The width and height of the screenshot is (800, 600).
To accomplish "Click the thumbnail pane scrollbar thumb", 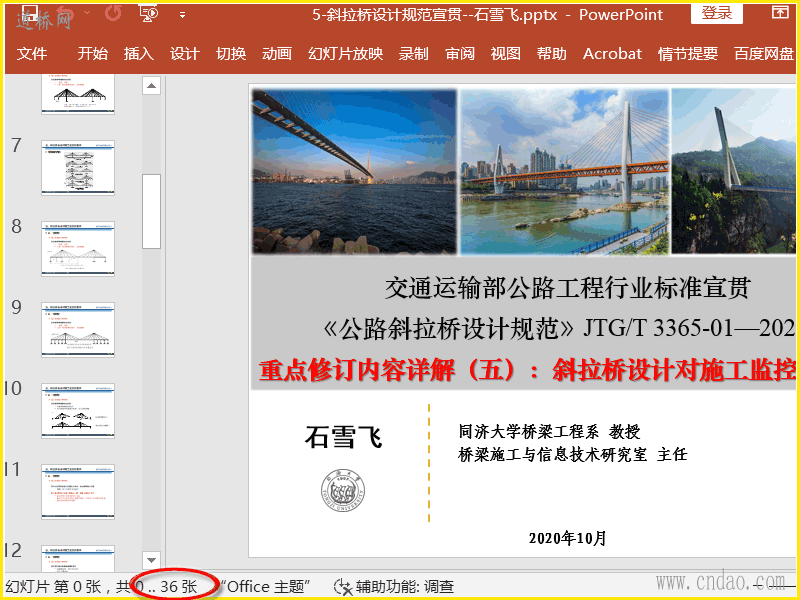I will pyautogui.click(x=152, y=211).
